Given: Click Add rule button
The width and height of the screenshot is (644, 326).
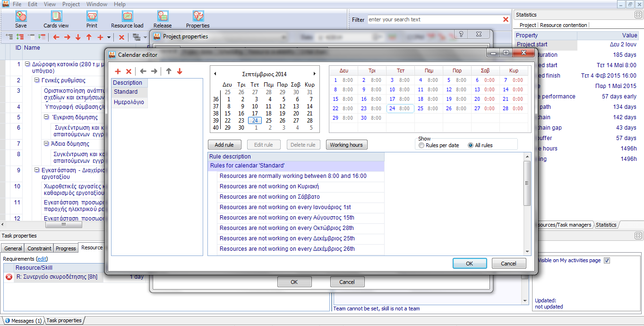Looking at the screenshot, I should [x=224, y=145].
